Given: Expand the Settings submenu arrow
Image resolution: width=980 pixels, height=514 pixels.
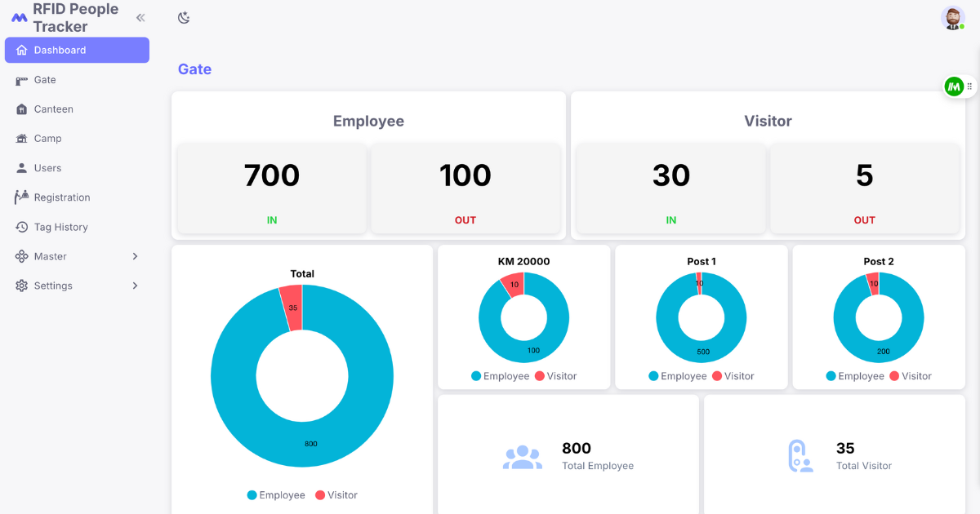Looking at the screenshot, I should (135, 286).
